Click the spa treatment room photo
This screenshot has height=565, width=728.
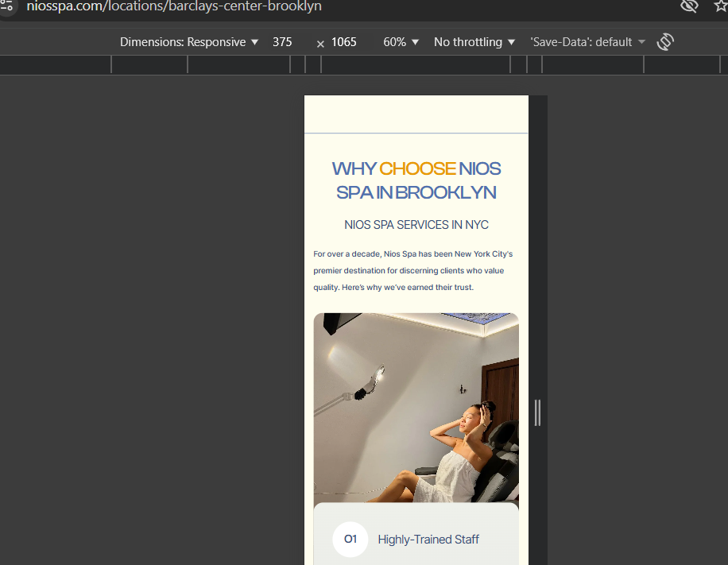pyautogui.click(x=416, y=408)
